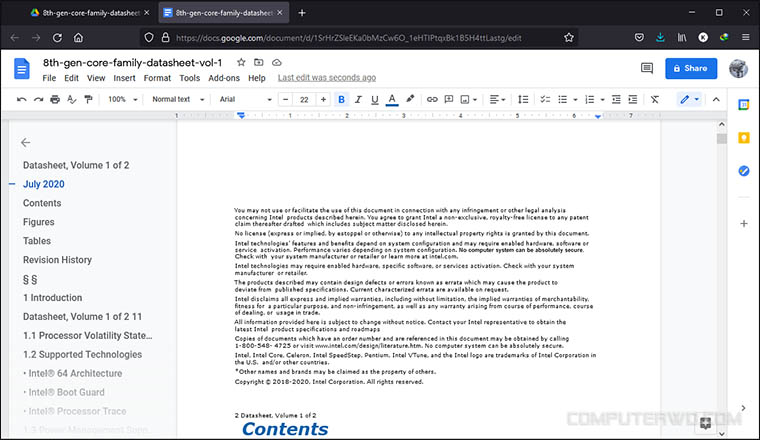Open the bulleted list style dropdown arrow
Viewport: 760px width, 440px height.
pos(575,100)
